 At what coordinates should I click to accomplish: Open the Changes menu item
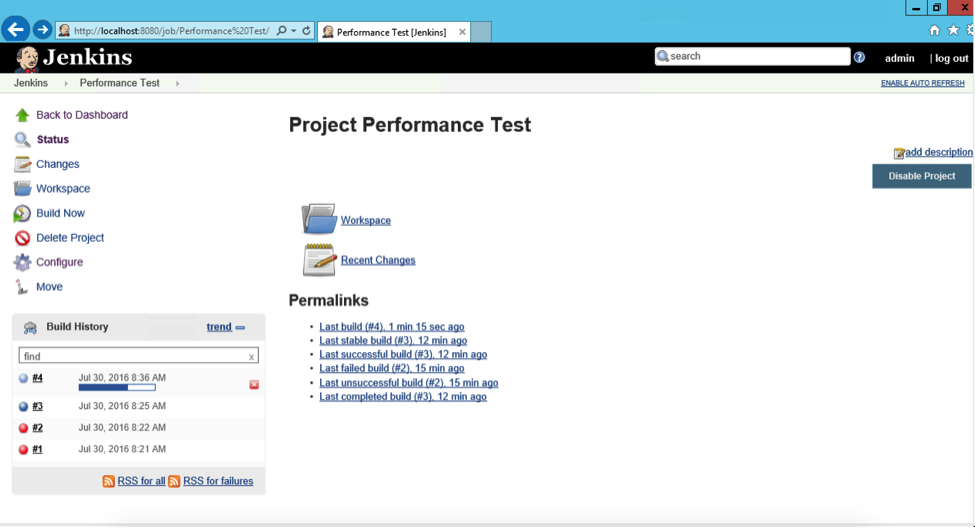58,164
